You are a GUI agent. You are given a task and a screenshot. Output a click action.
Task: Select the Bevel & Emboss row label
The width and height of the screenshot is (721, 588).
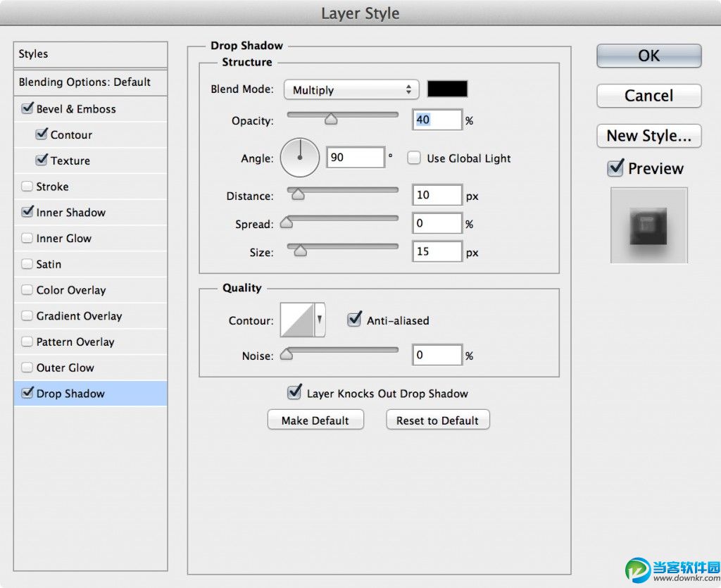click(x=76, y=109)
